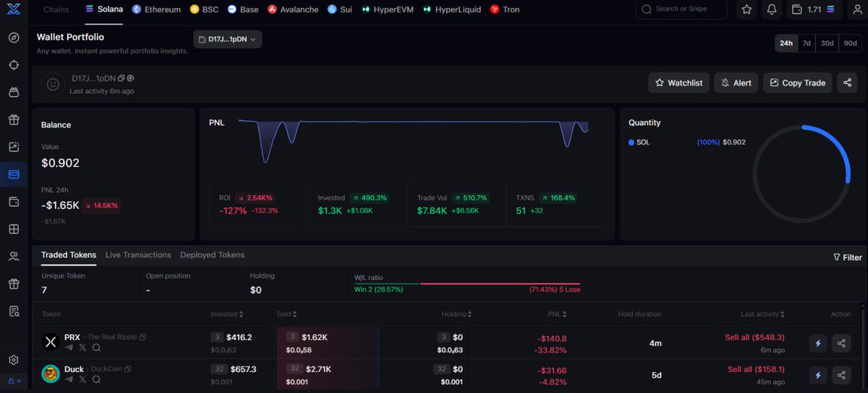Click the Search or Snipe field

click(681, 9)
